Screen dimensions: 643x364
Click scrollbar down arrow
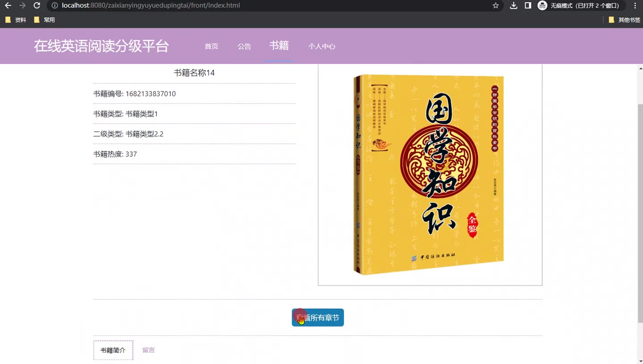[640, 360]
